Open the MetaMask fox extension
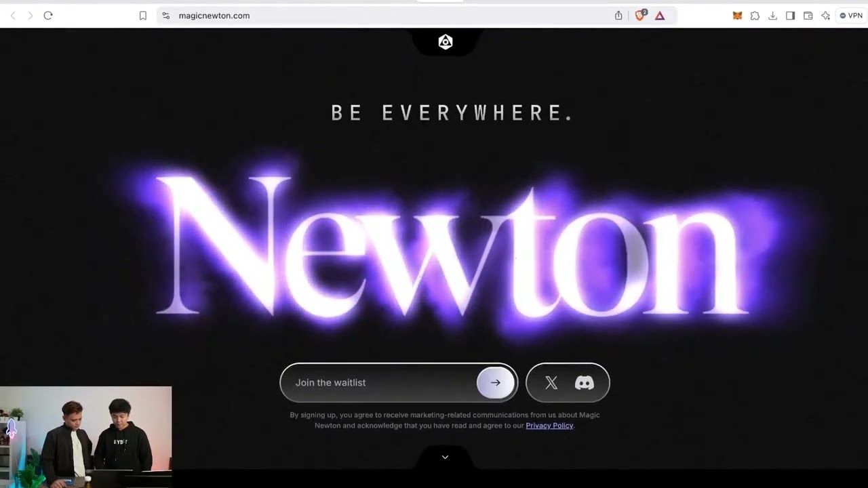The width and height of the screenshot is (868, 488). tap(737, 16)
